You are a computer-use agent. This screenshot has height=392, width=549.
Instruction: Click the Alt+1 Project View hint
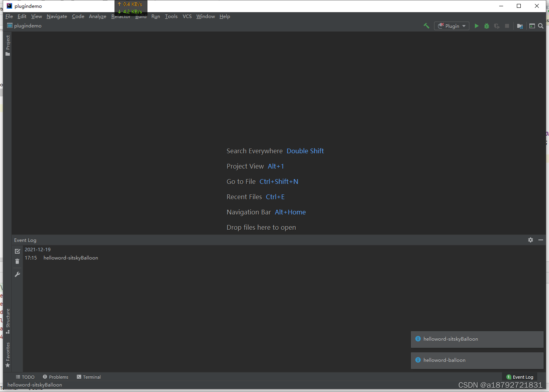click(276, 166)
